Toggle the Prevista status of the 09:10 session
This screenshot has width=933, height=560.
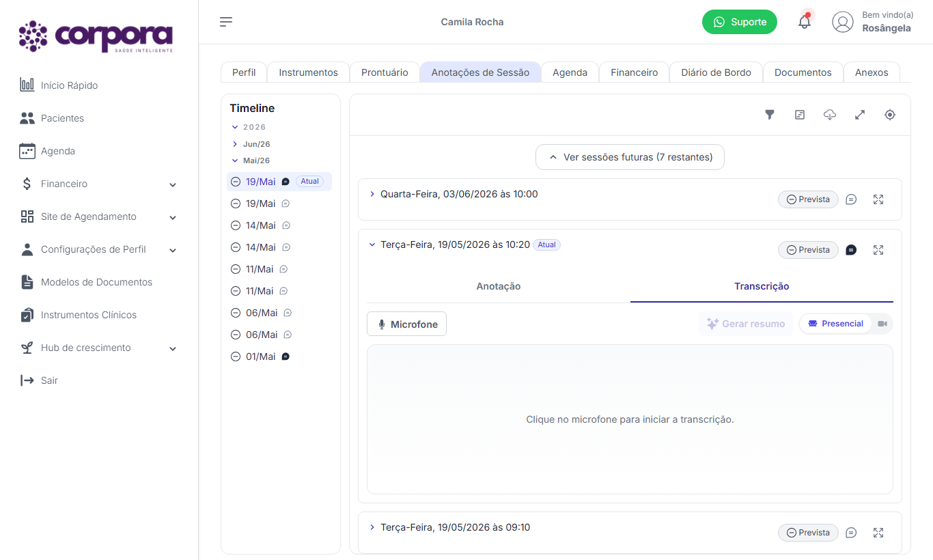tap(808, 533)
